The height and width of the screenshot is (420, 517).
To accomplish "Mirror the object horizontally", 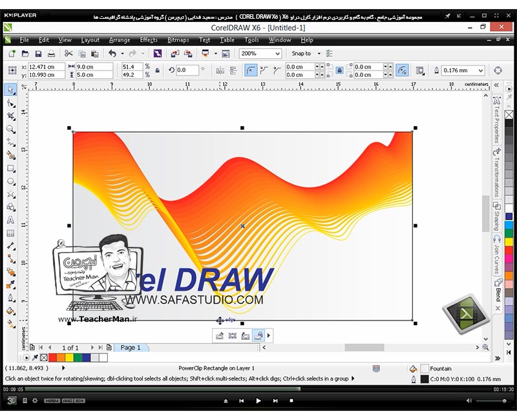I will pyautogui.click(x=220, y=70).
